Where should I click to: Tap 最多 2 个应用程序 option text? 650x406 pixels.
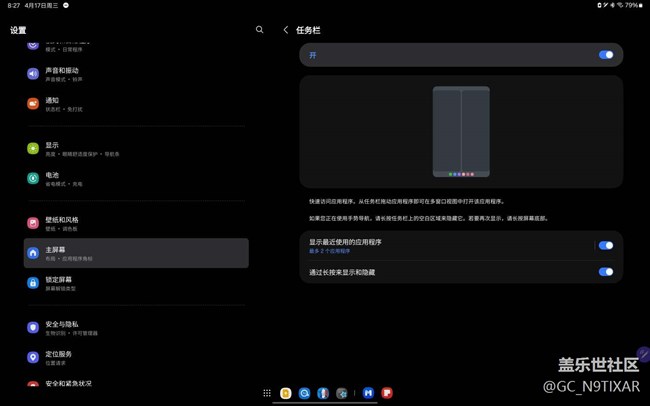click(x=330, y=251)
